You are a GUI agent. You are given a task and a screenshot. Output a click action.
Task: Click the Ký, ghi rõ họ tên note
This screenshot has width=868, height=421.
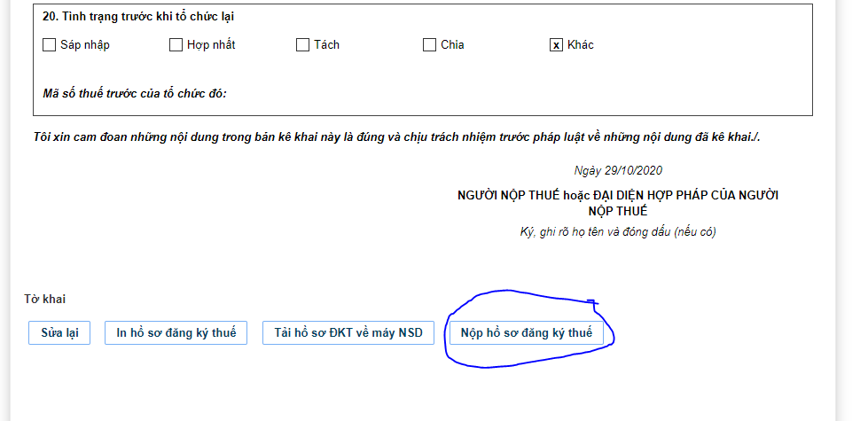click(x=618, y=232)
